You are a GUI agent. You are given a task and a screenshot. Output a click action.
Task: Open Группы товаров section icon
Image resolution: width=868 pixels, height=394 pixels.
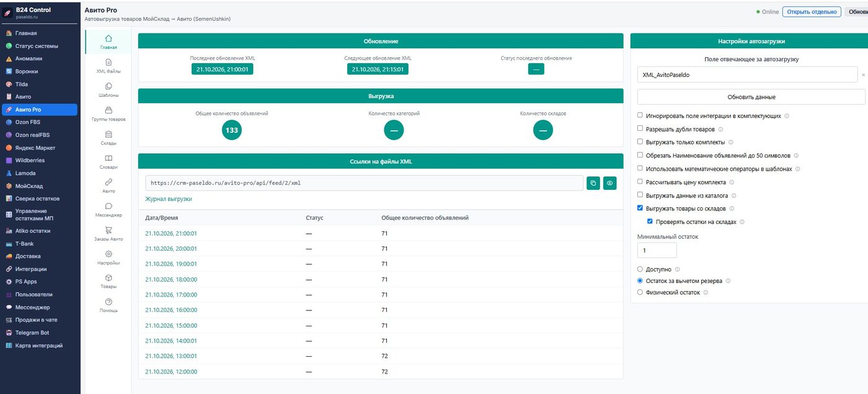(108, 110)
